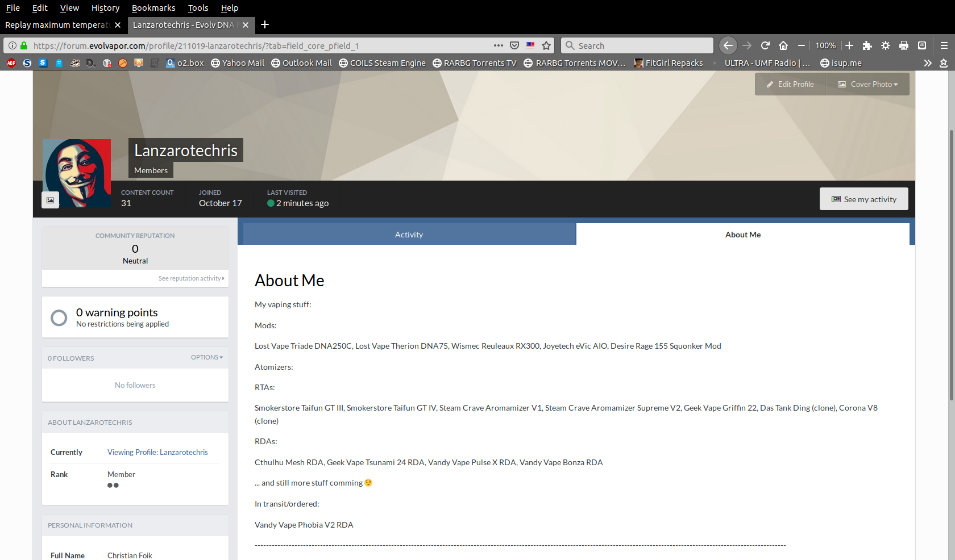Image resolution: width=955 pixels, height=560 pixels.
Task: Open the Adblock Plus bookmark icon
Action: click(x=11, y=63)
